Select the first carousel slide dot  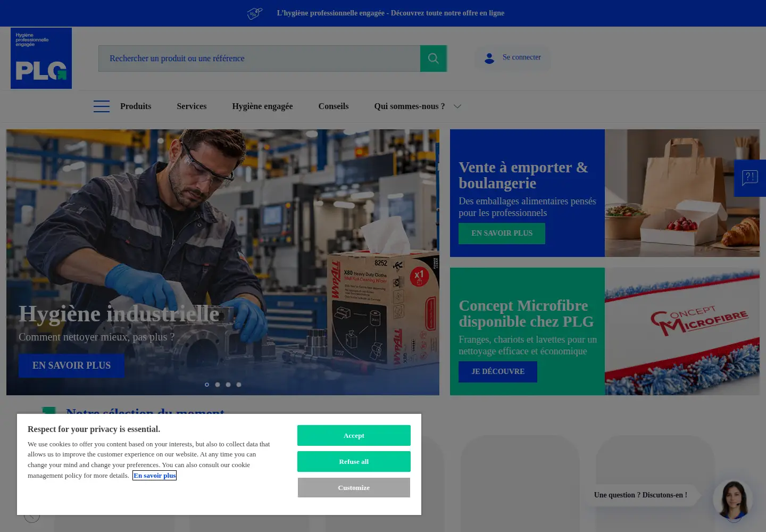click(x=207, y=385)
